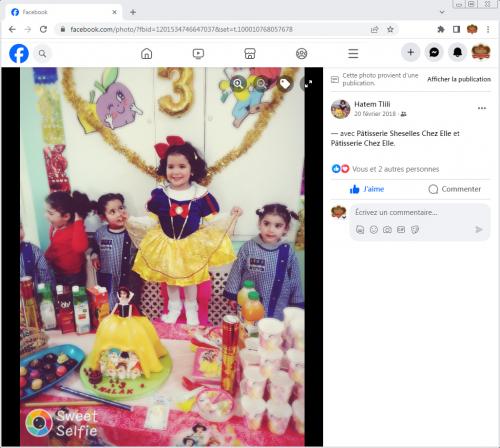500x448 pixels.
Task: Go to Home feed icon
Action: (146, 53)
